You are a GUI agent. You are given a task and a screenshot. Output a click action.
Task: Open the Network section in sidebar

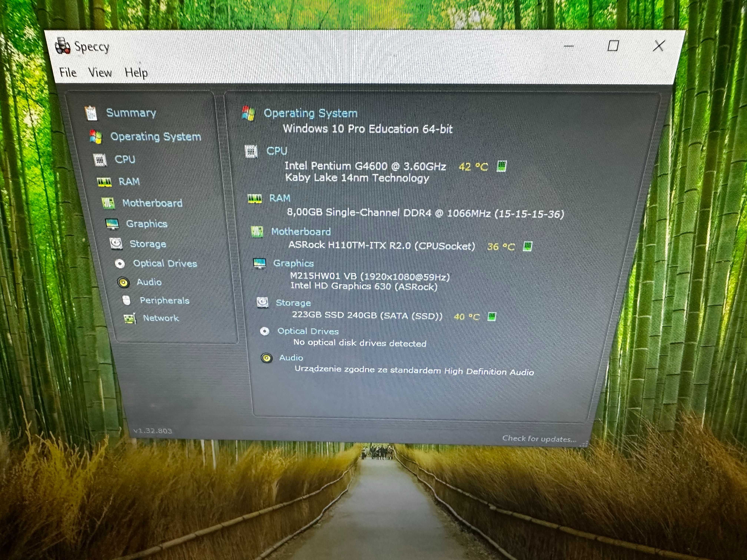(x=161, y=318)
